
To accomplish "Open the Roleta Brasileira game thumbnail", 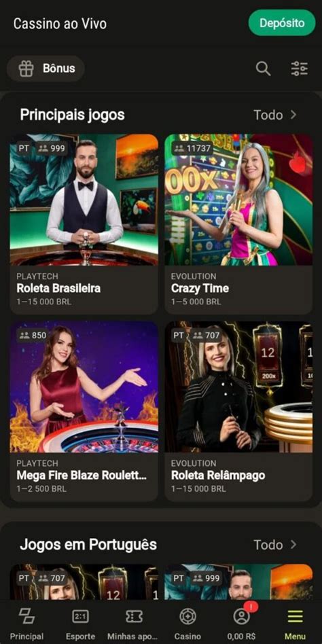I will 84,200.
